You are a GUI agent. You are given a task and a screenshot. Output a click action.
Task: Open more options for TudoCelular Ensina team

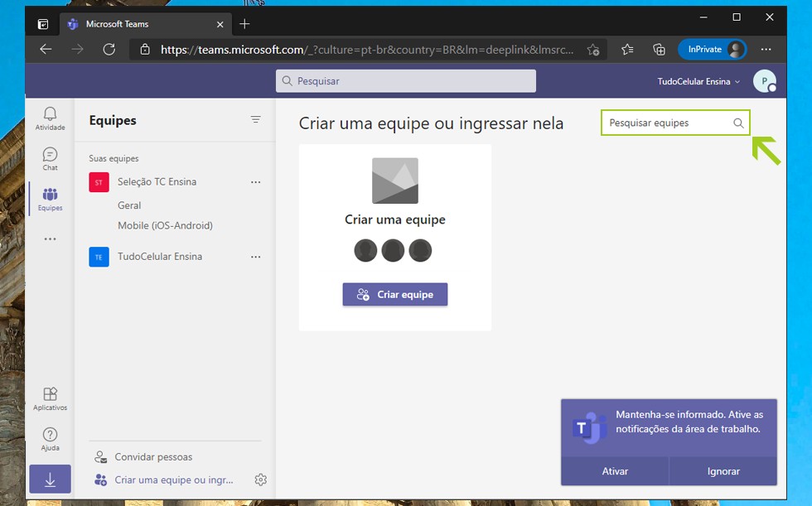pos(255,257)
